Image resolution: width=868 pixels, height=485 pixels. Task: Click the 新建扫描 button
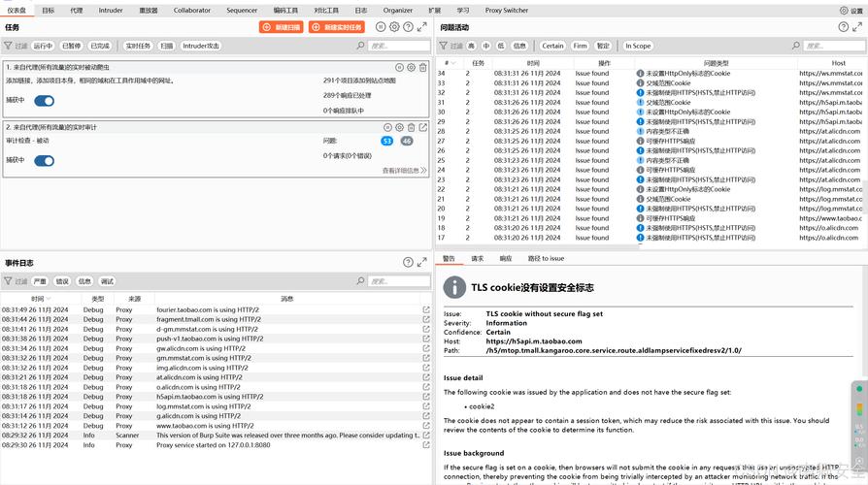point(282,27)
